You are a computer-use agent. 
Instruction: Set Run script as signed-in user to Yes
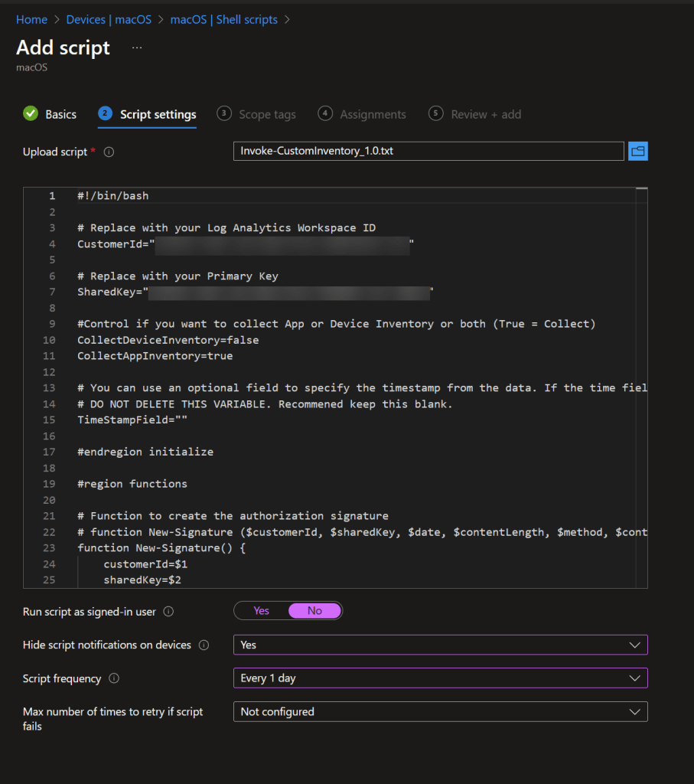(x=262, y=611)
